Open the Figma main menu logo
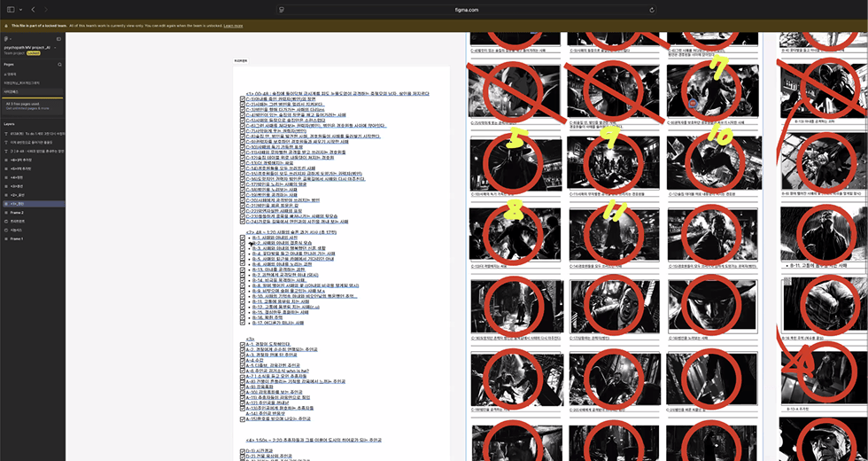 pos(7,39)
